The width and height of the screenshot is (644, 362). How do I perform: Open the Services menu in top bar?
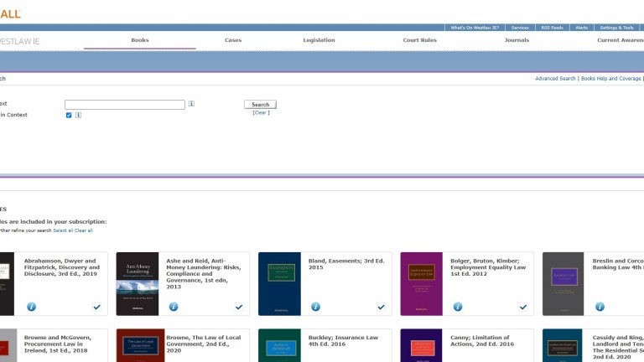click(x=520, y=28)
